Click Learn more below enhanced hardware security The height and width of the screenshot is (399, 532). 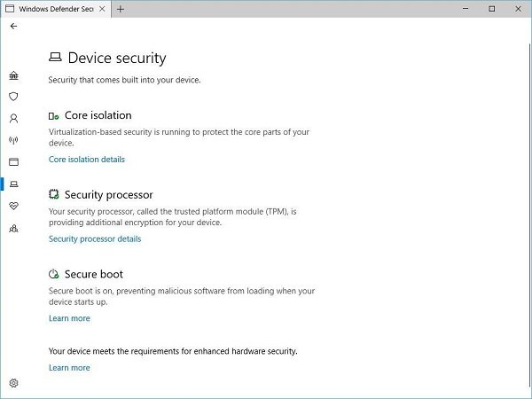pyautogui.click(x=69, y=368)
